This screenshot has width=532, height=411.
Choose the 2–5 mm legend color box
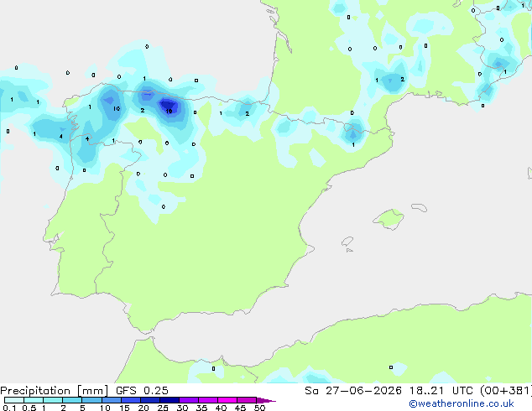tap(72, 400)
